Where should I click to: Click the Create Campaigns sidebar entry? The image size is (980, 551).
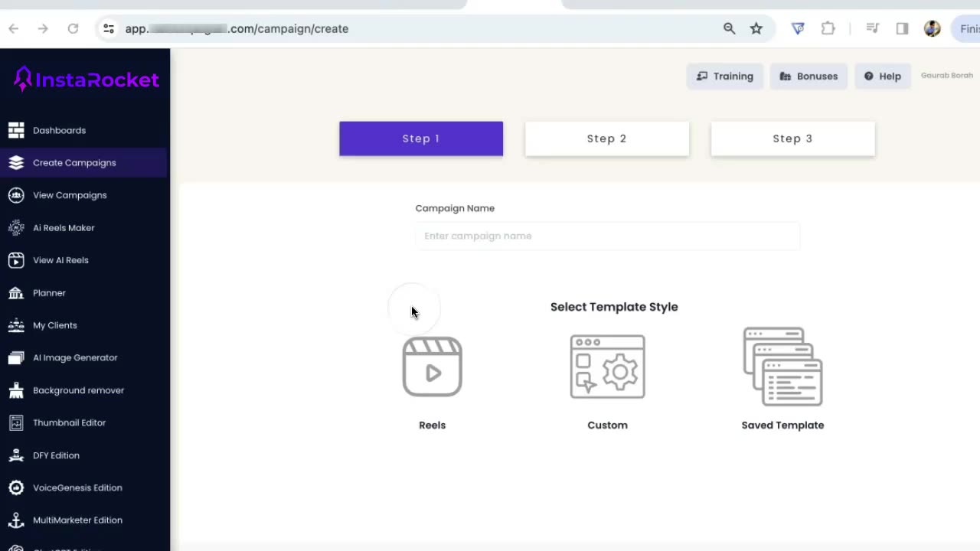coord(84,163)
